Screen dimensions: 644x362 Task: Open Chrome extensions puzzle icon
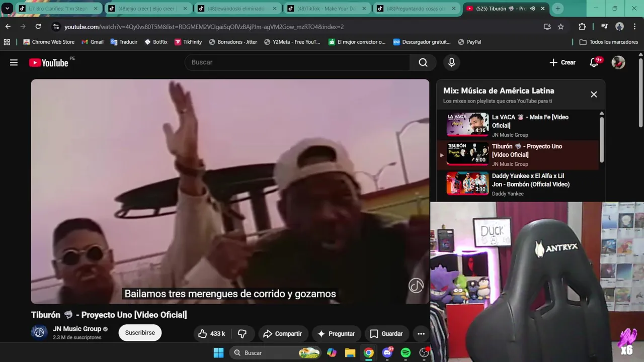click(x=582, y=27)
